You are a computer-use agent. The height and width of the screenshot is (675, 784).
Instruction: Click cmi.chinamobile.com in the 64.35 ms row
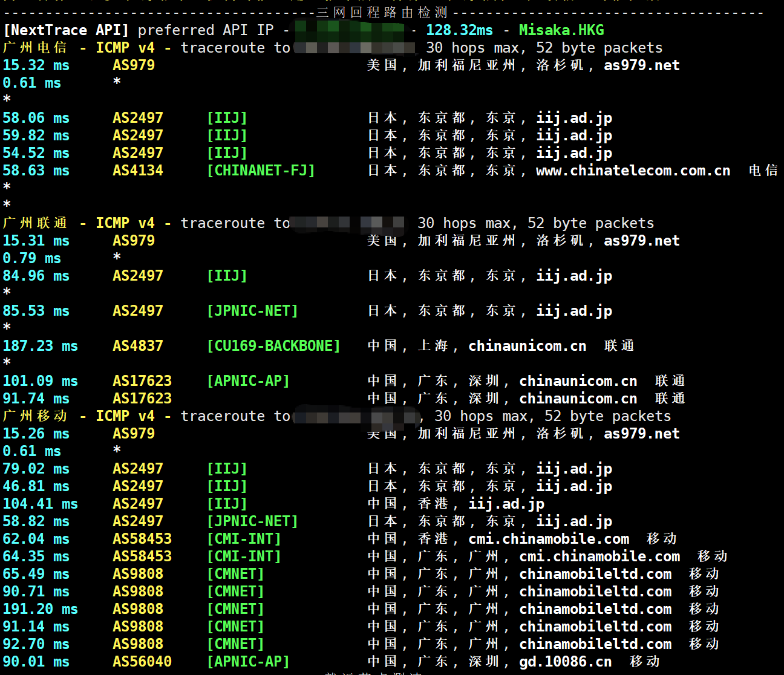pyautogui.click(x=599, y=556)
